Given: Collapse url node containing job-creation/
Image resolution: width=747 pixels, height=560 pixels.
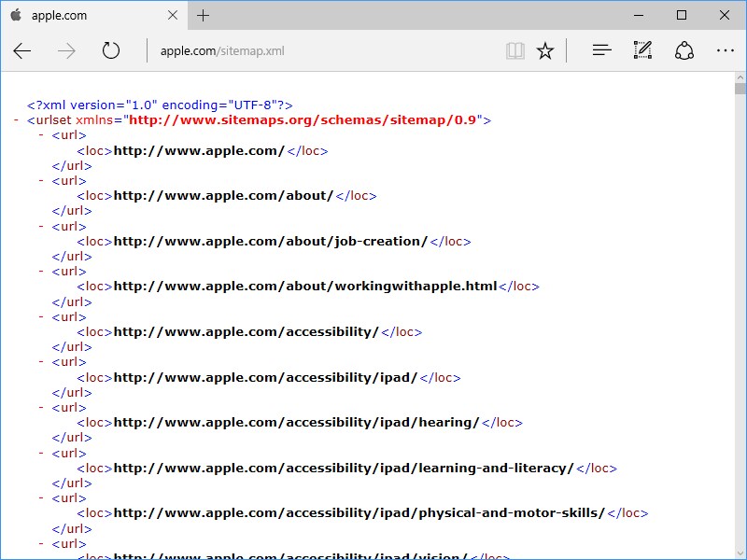Looking at the screenshot, I should pos(41,226).
